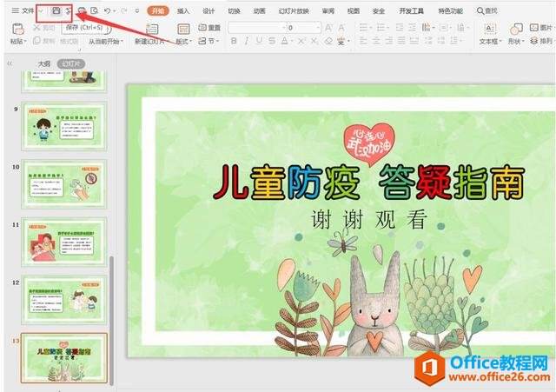Click the Font Color letter A swatch

click(x=284, y=41)
